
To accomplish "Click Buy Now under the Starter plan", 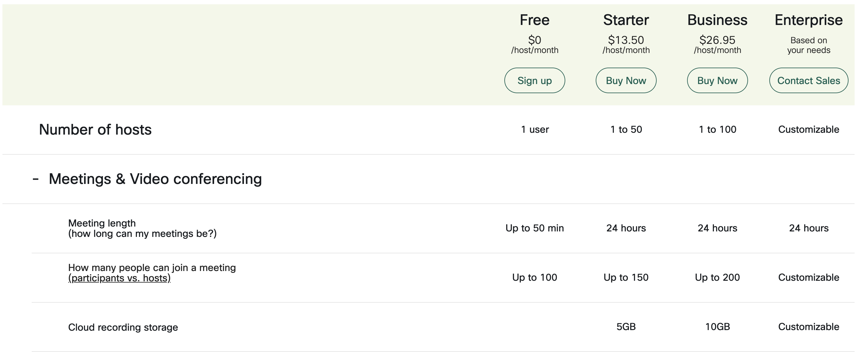I will click(626, 80).
